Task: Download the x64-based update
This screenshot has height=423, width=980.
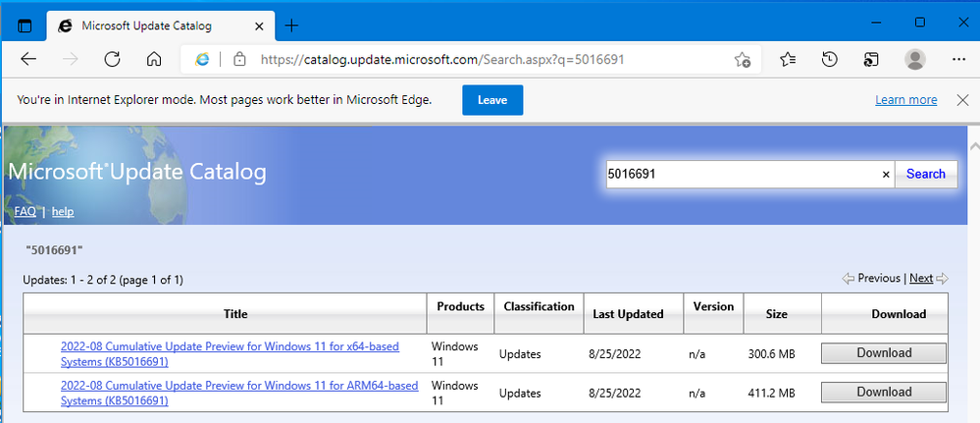Action: tap(884, 353)
